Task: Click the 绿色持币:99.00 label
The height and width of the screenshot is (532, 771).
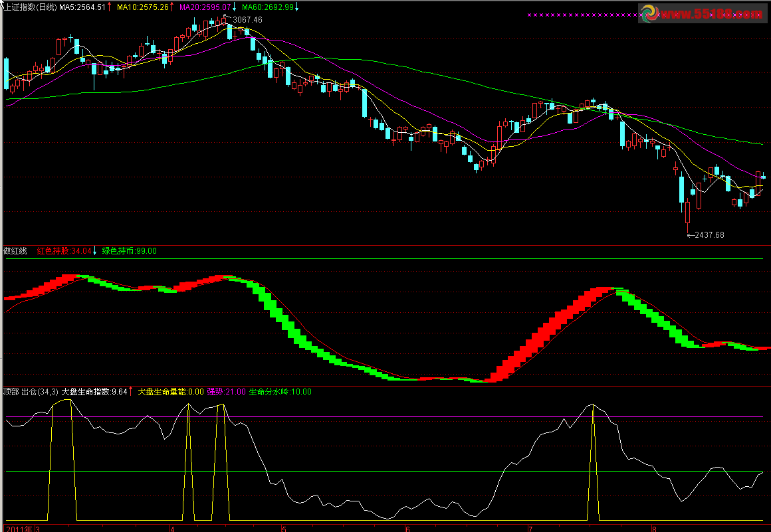Action: [130, 251]
